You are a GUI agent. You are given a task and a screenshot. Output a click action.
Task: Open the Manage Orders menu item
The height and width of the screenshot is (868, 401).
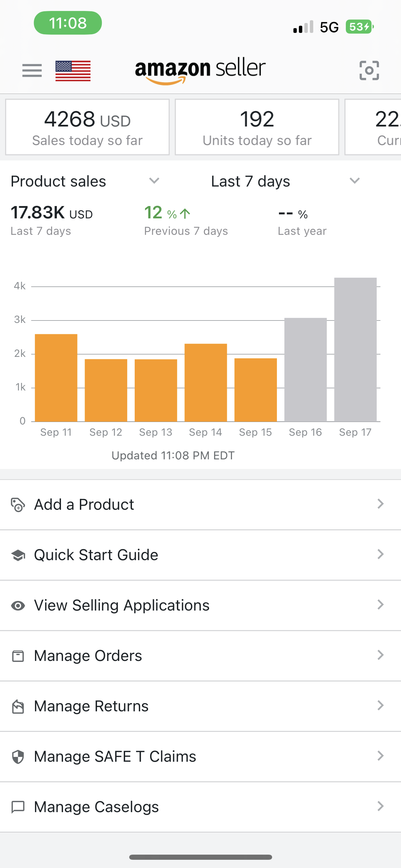[200, 656]
